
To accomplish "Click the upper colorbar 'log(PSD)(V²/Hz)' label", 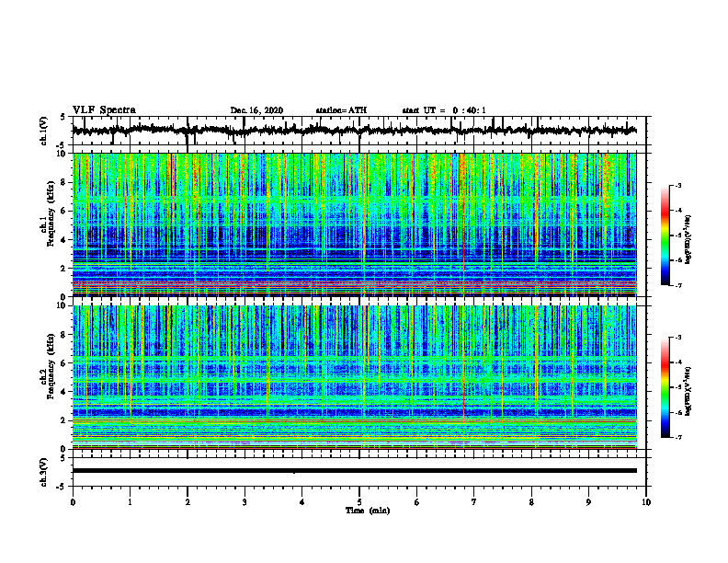I will click(x=688, y=240).
